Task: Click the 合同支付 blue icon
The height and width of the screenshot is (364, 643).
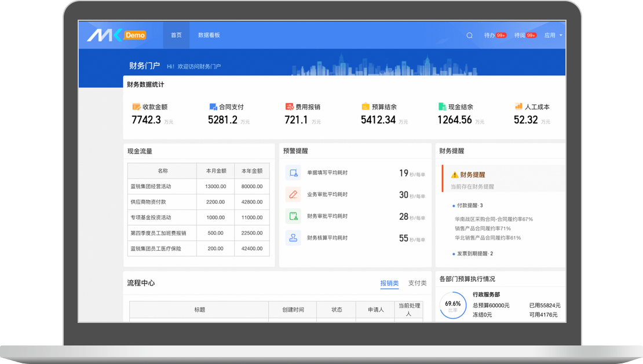Action: coord(213,107)
